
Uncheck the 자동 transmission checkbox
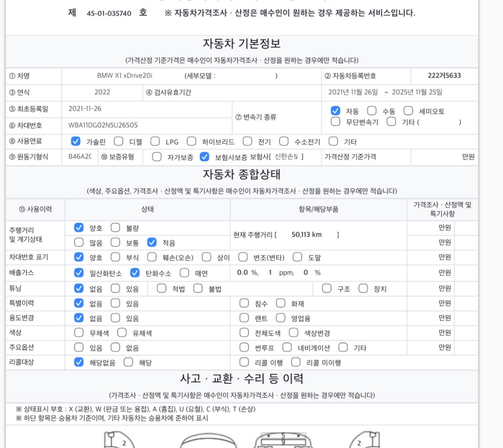tap(335, 111)
